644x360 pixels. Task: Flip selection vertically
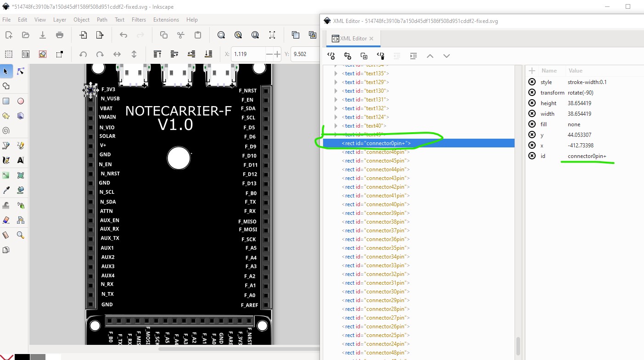tap(134, 54)
